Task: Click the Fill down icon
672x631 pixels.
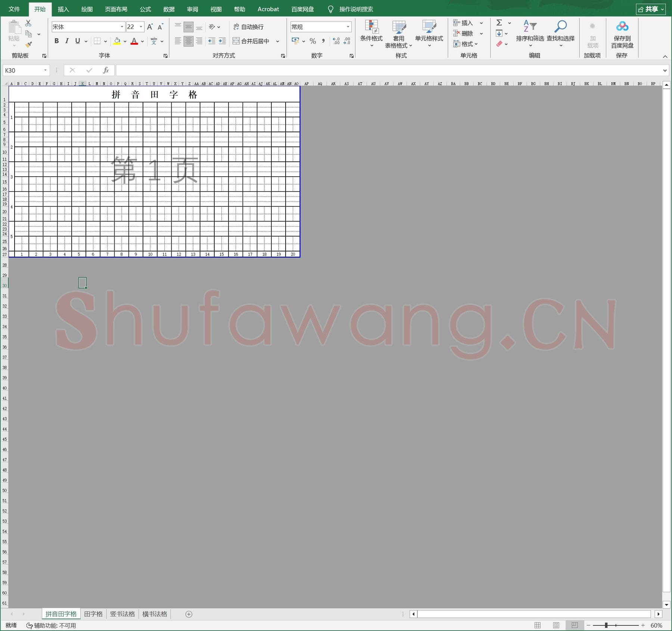Action: pos(499,34)
